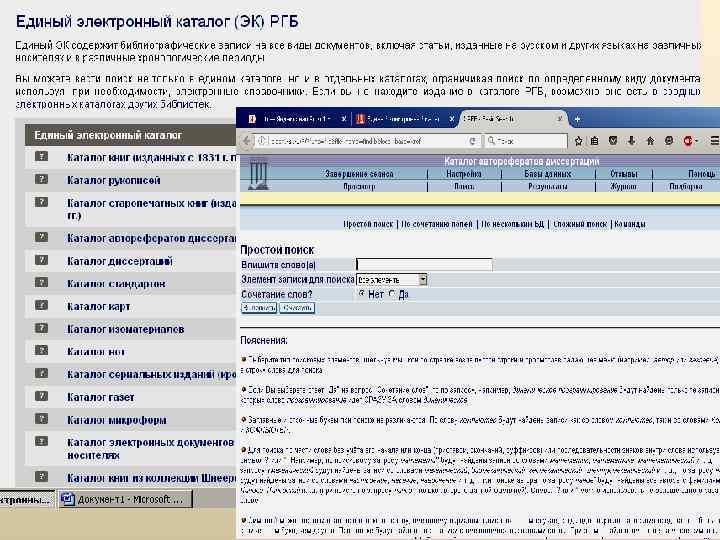The width and height of the screenshot is (720, 540).
Task: Open the Настройка menu in the catalog header
Action: tap(464, 174)
